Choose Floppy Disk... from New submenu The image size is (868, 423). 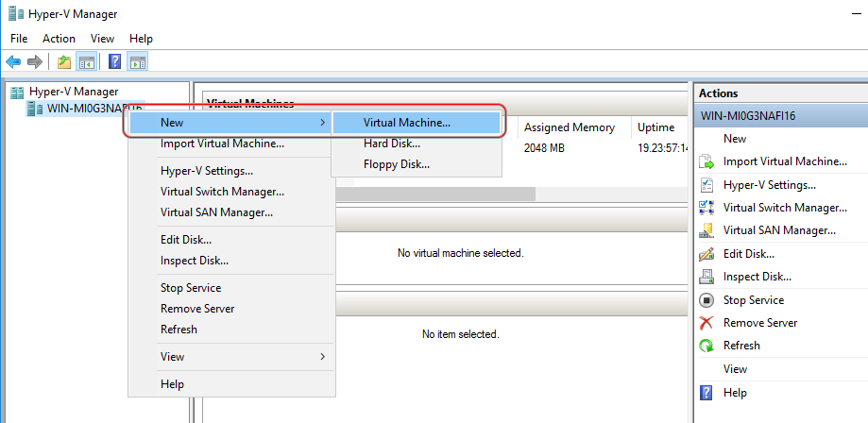(x=417, y=164)
